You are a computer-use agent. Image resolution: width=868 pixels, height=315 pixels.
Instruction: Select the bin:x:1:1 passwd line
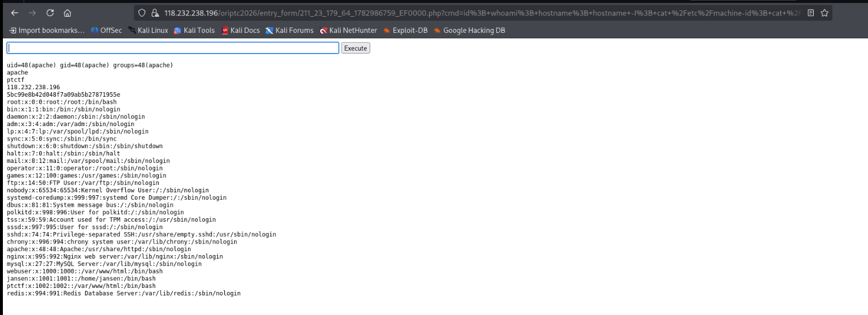(63, 109)
